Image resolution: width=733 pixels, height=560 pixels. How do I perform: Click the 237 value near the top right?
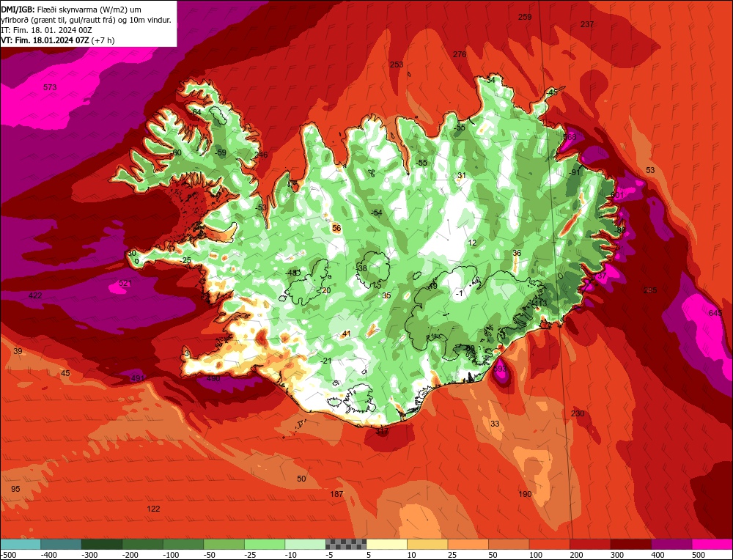[x=587, y=24]
